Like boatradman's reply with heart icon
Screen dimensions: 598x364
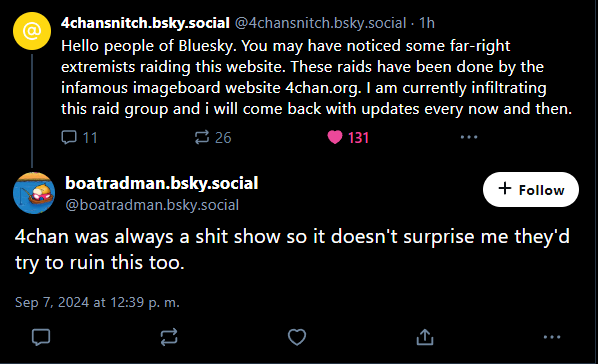coord(297,337)
